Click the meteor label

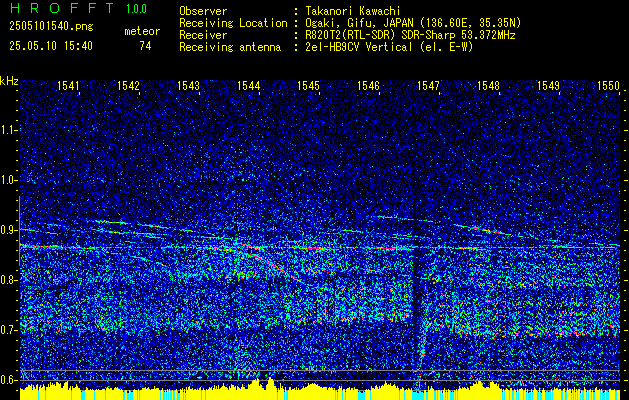click(142, 31)
